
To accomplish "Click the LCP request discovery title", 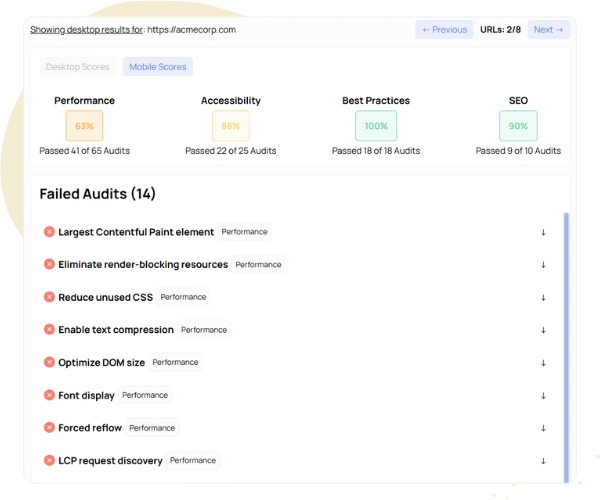I will 110,461.
